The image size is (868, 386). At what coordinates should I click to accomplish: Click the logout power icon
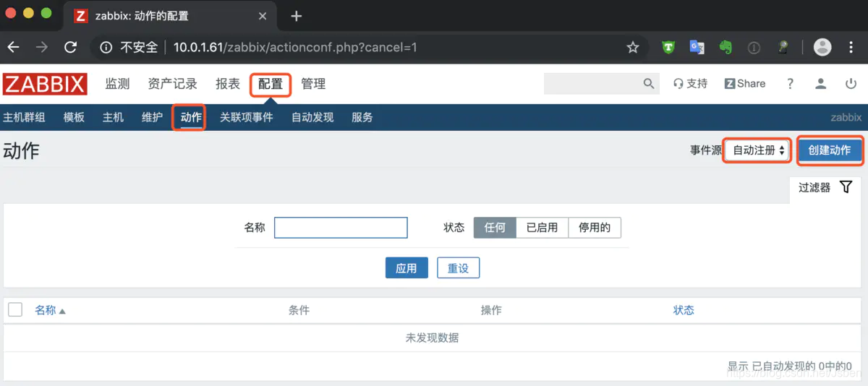click(x=851, y=84)
